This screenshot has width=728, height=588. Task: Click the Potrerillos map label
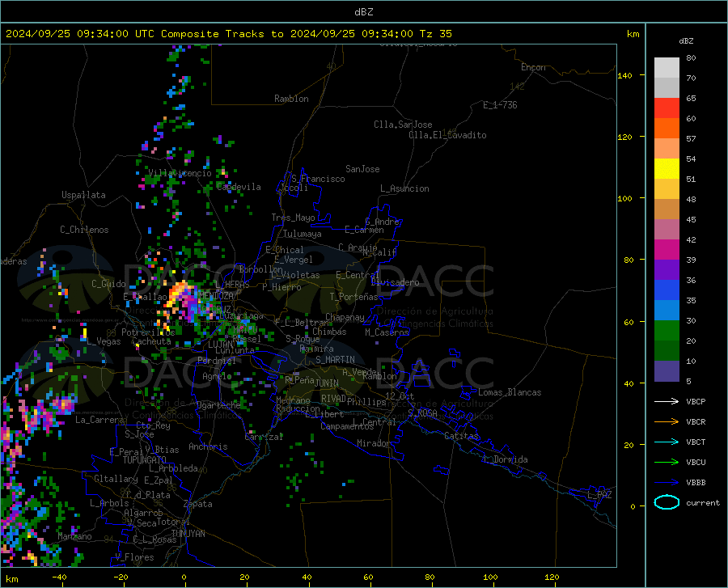pyautogui.click(x=148, y=332)
